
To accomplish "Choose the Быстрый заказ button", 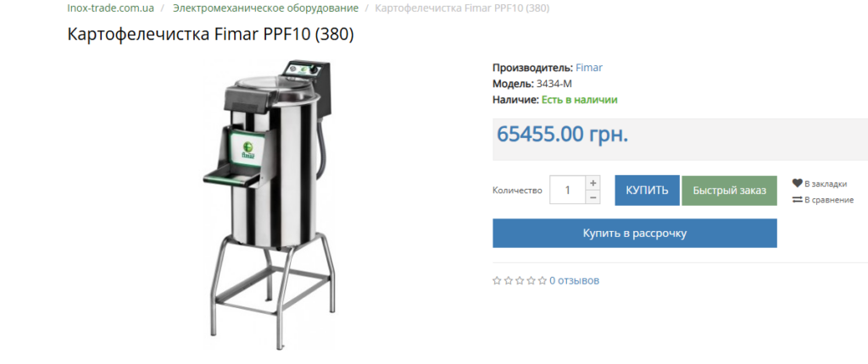I will coord(730,190).
